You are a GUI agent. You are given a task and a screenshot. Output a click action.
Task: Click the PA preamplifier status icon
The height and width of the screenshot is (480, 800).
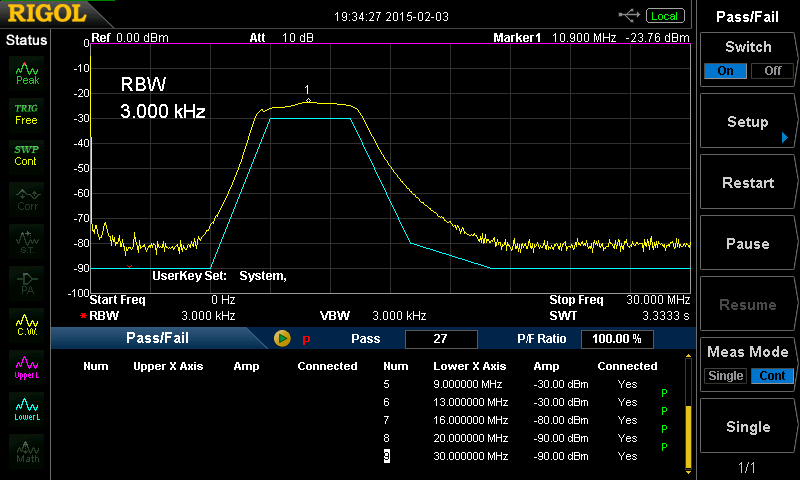27,284
